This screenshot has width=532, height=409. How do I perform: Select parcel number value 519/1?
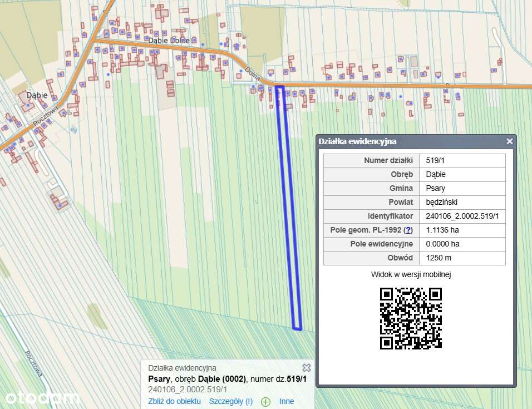pyautogui.click(x=435, y=160)
